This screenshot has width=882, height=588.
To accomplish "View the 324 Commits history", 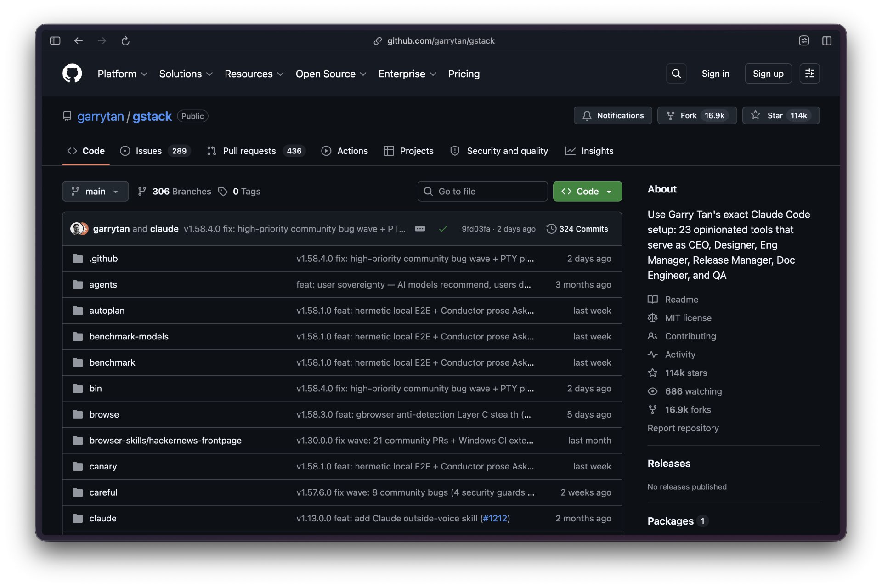I will 577,229.
